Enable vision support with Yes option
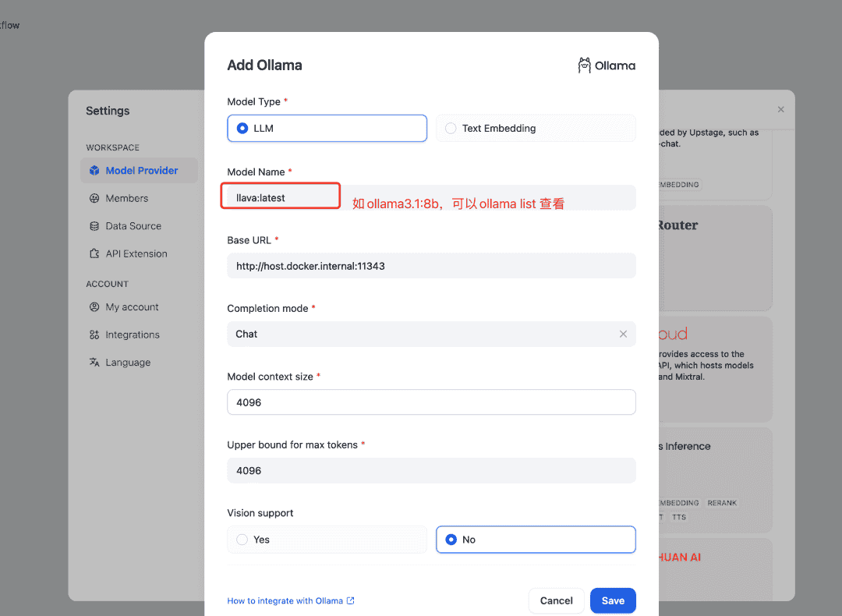 [242, 540]
